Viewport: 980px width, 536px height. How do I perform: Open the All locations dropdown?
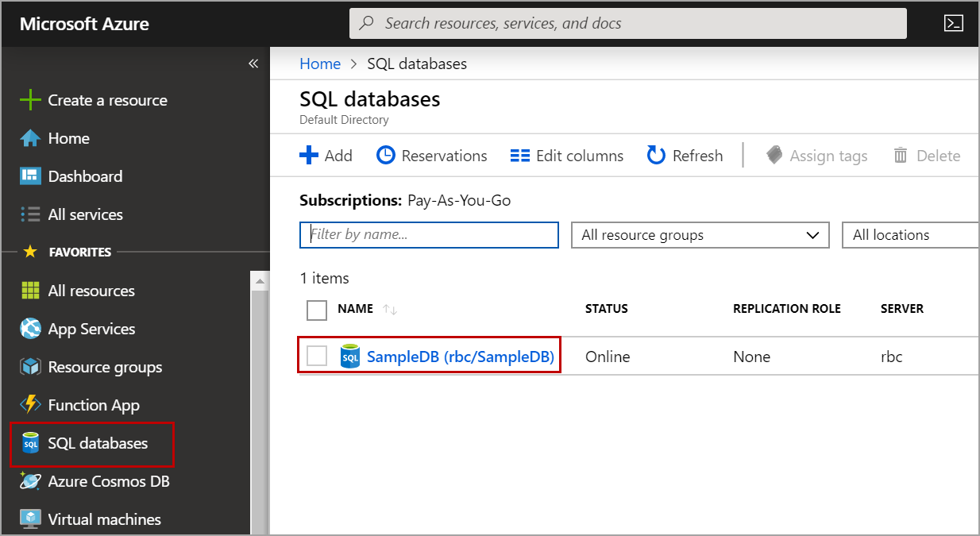tap(910, 235)
